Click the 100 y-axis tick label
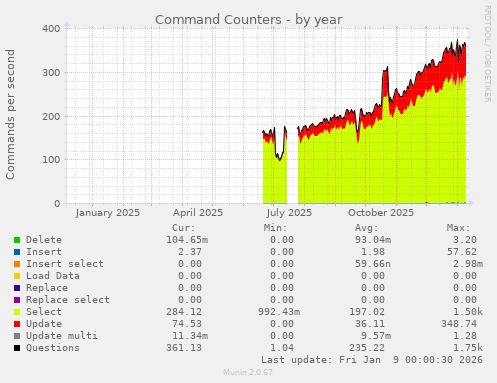The image size is (497, 383). coord(51,160)
